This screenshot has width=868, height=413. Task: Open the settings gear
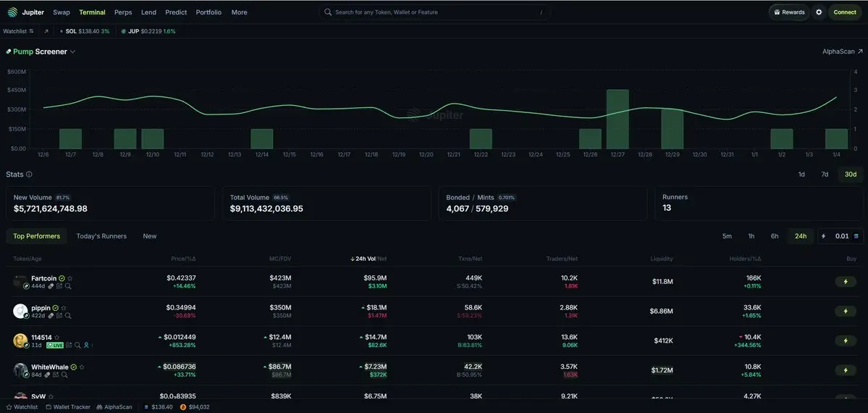pyautogui.click(x=819, y=12)
